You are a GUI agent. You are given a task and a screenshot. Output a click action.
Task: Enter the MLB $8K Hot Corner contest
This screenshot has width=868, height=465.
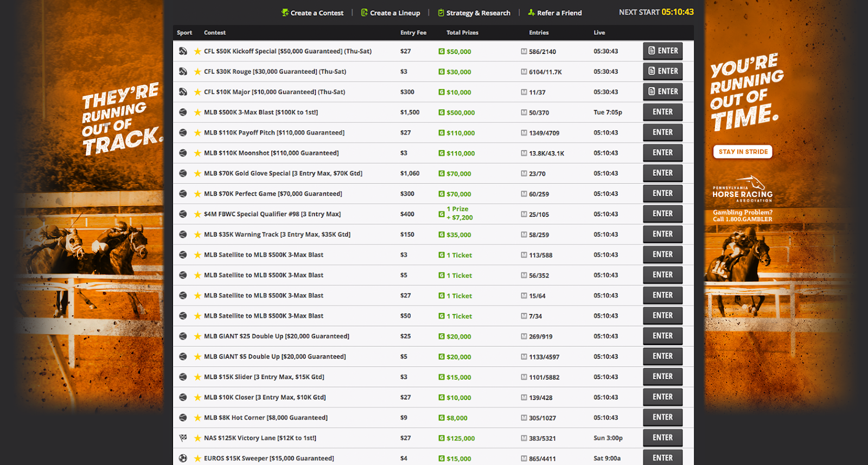(x=663, y=417)
